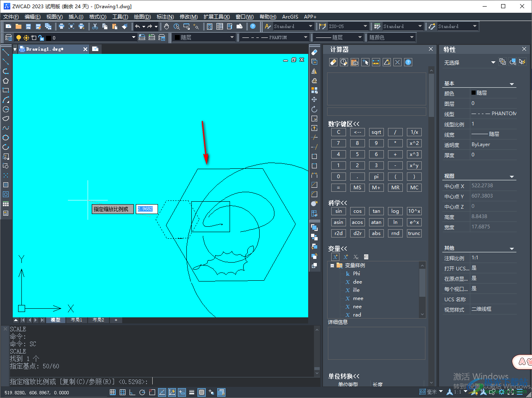Click the Undo arrow icon
The image size is (532, 398).
click(x=138, y=26)
